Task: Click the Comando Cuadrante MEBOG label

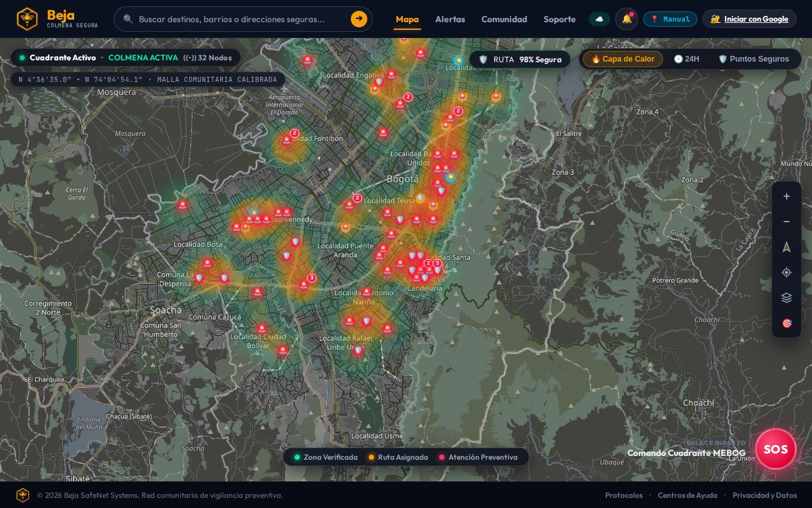Action: [686, 453]
